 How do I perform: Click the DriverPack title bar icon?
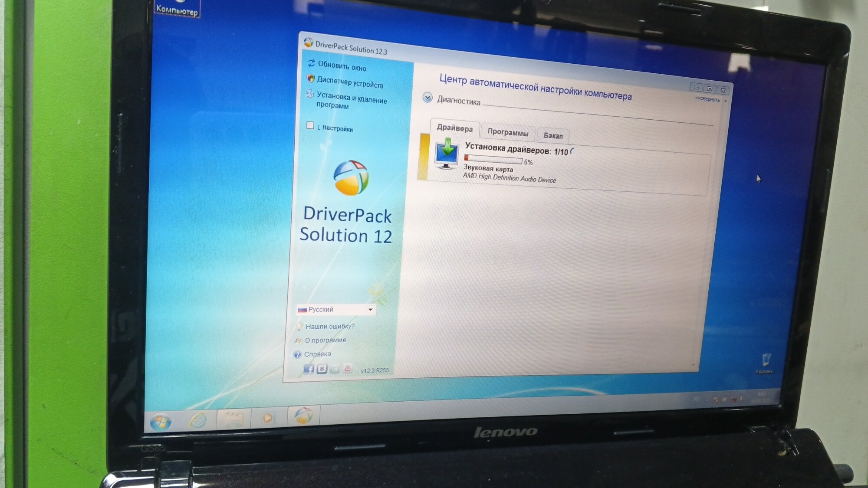[x=309, y=43]
